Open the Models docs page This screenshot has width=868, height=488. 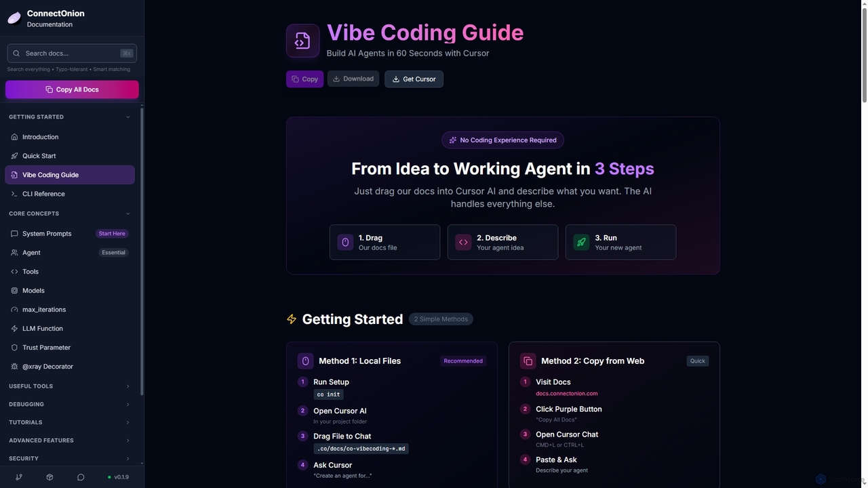(x=69, y=291)
